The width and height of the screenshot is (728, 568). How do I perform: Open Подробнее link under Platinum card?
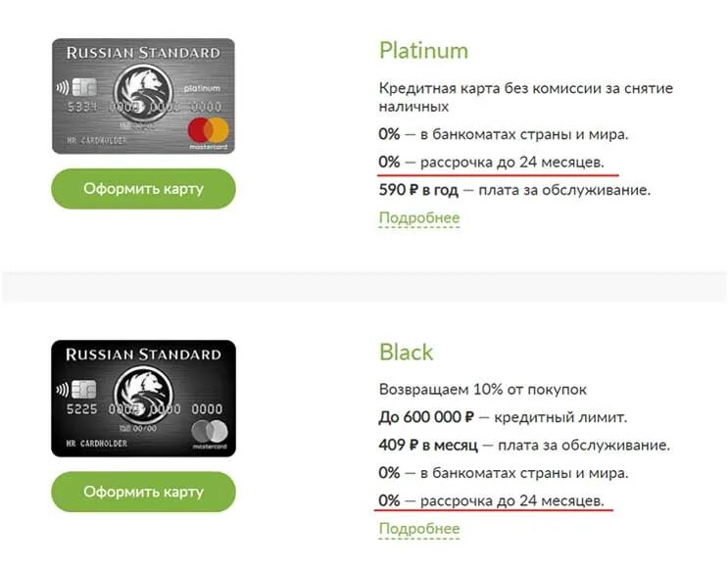click(x=419, y=217)
